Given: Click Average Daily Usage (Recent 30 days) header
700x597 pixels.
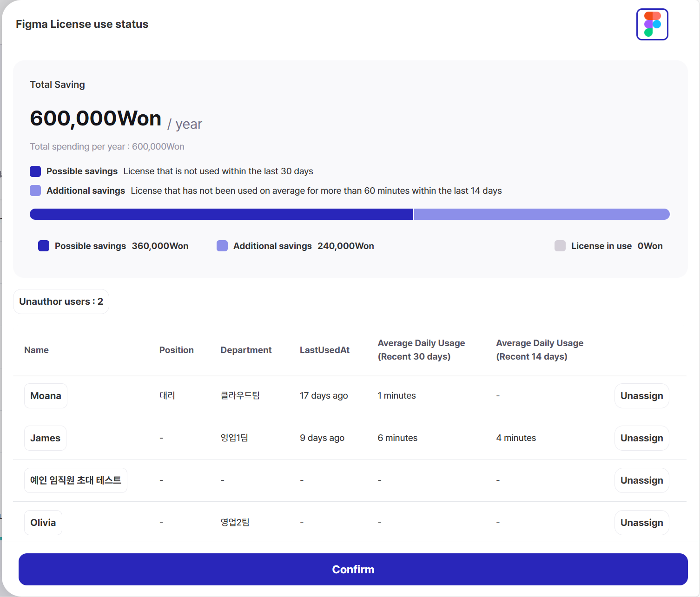Looking at the screenshot, I should [421, 350].
